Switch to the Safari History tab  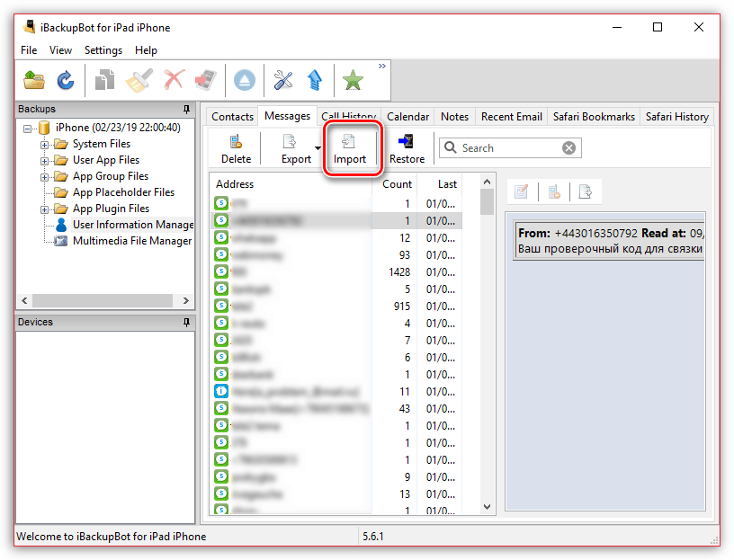[x=677, y=117]
